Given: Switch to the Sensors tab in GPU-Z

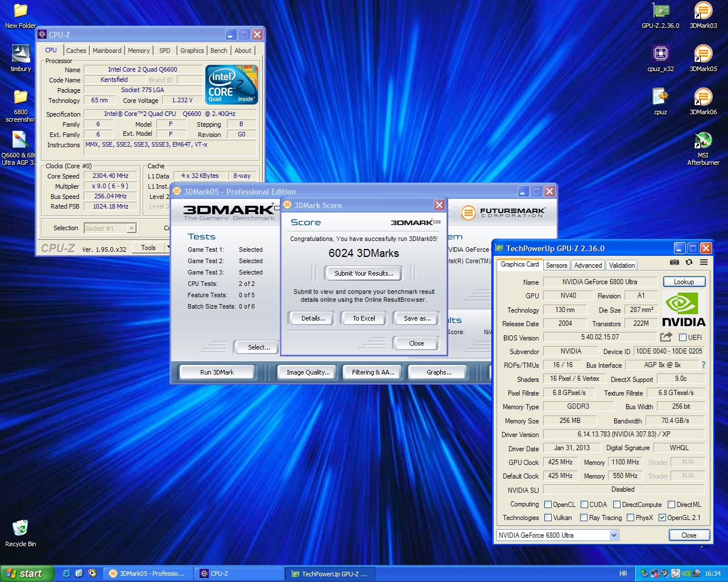Looking at the screenshot, I should [x=556, y=265].
